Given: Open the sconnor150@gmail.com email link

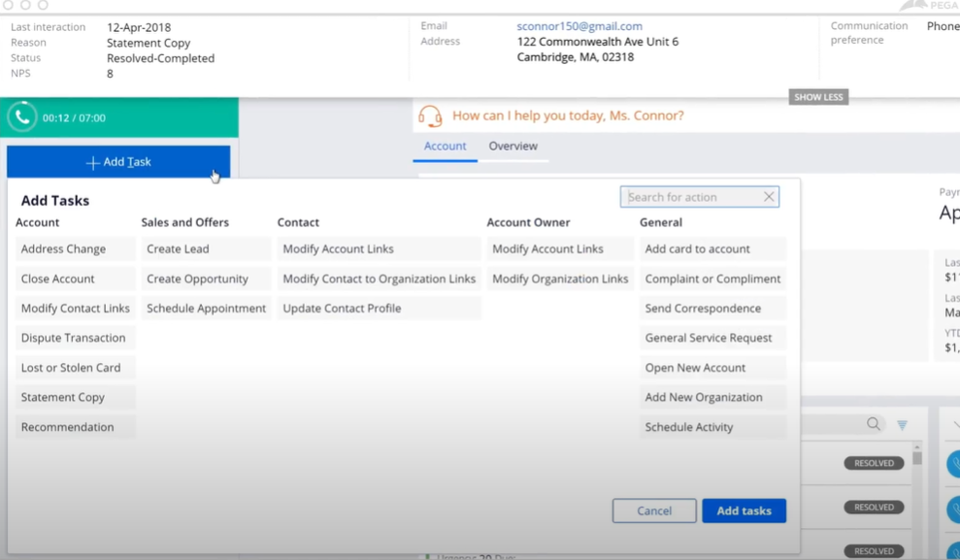Looking at the screenshot, I should 579,26.
